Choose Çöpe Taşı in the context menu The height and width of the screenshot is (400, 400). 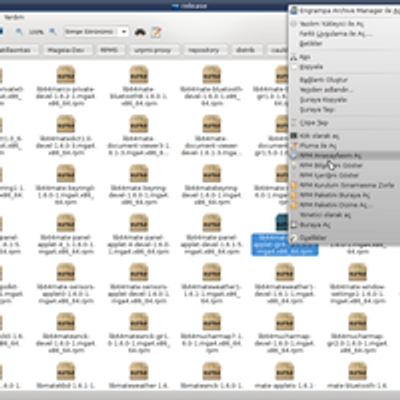point(345,123)
